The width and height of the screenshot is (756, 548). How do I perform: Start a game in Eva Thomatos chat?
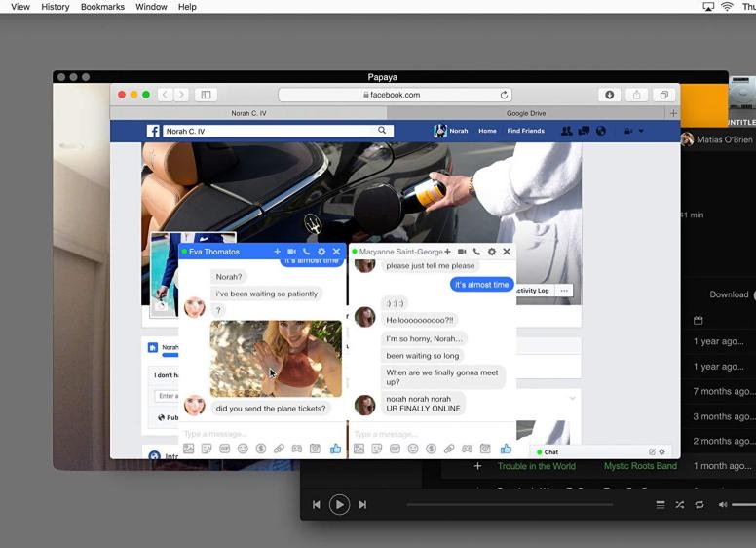pyautogui.click(x=297, y=449)
